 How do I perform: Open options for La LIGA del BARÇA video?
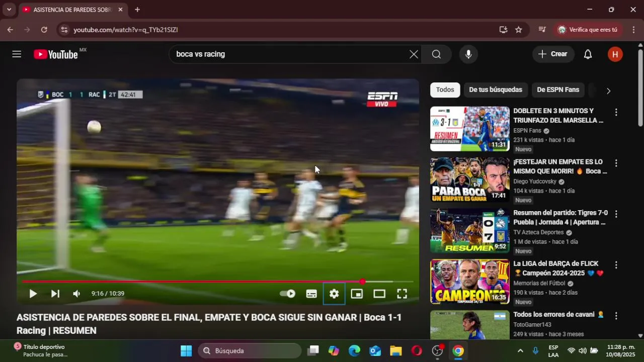click(x=616, y=265)
